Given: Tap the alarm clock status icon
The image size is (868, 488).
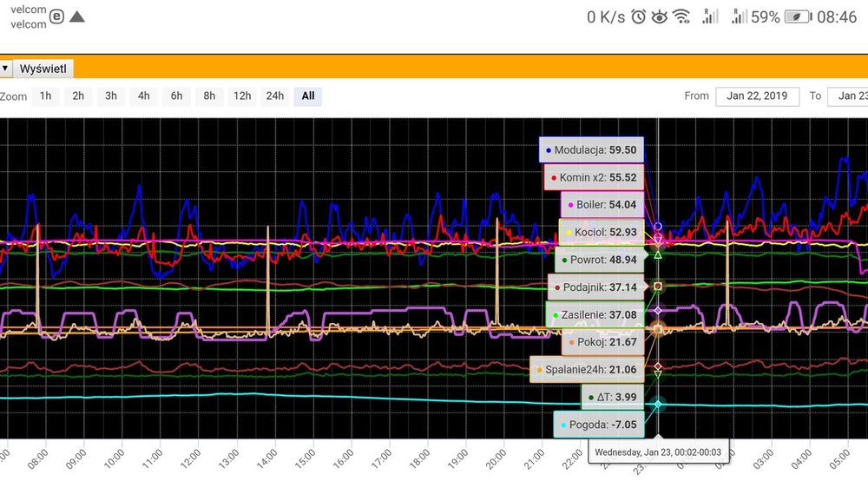Looking at the screenshot, I should (x=639, y=16).
